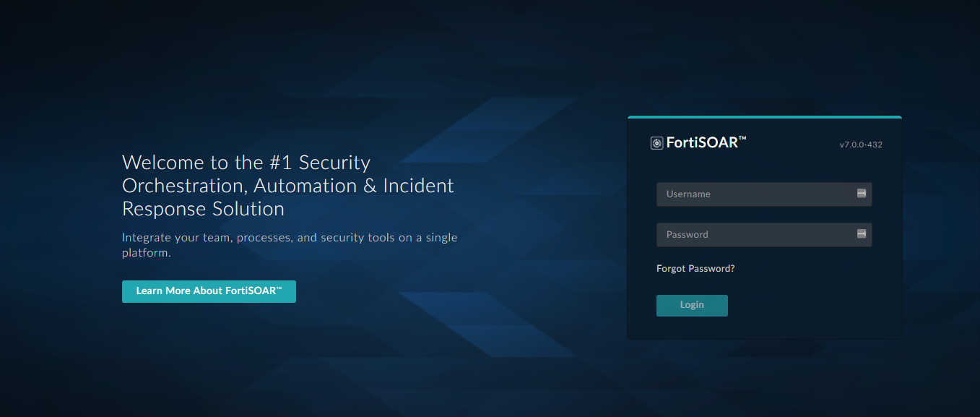
Task: Click the icon inside the Username field
Action: pyautogui.click(x=861, y=193)
